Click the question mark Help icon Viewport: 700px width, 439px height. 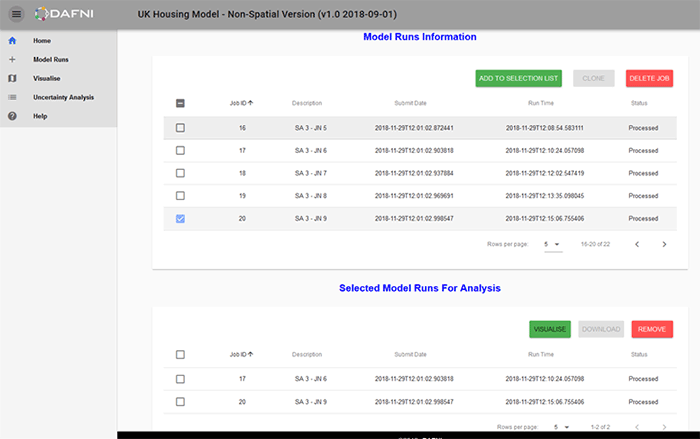pos(12,116)
